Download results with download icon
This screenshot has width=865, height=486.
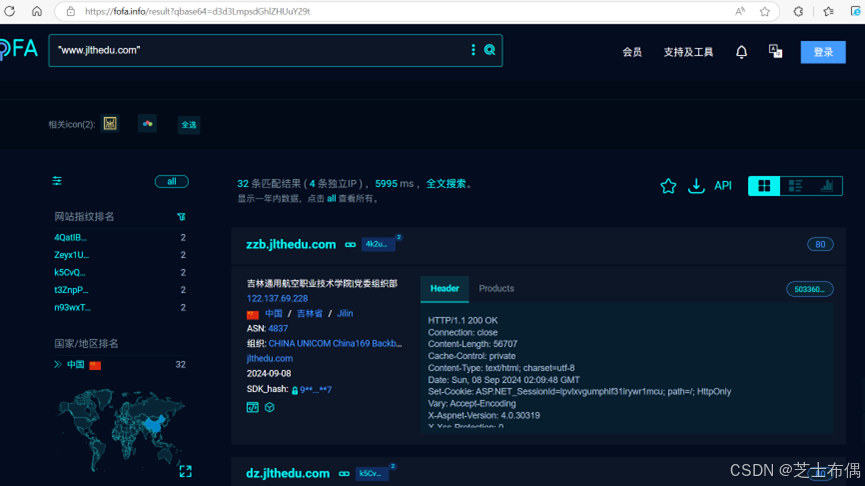pyautogui.click(x=696, y=186)
